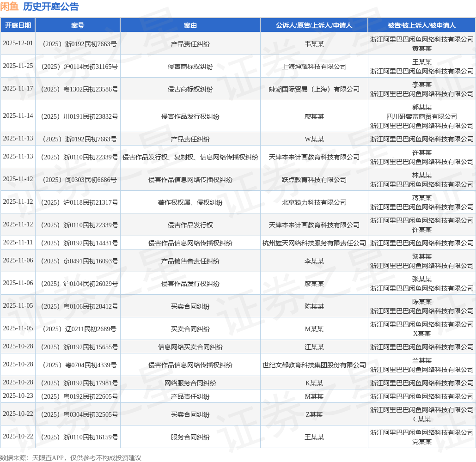This screenshot has height=462, width=476.
Task: Click defendant 党某某
Action: (x=421, y=442)
